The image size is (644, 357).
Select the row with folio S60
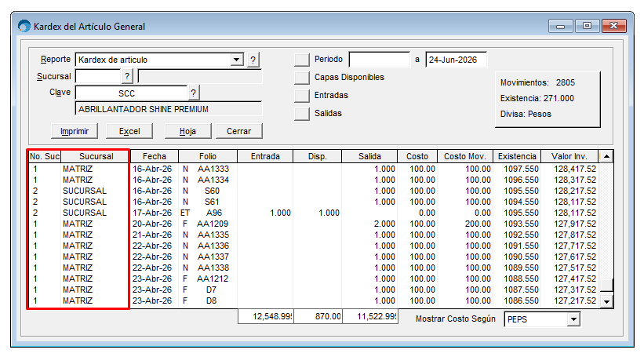(314, 191)
